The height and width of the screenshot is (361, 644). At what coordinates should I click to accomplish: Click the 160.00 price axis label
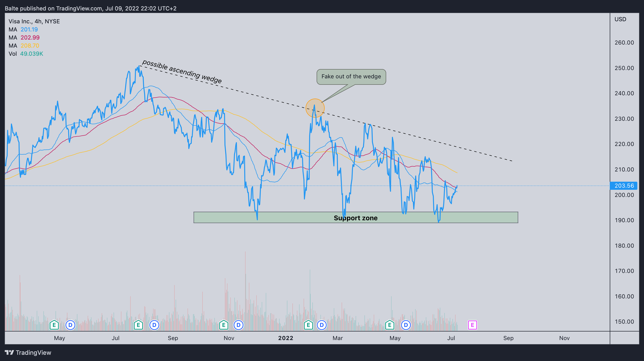coord(624,296)
